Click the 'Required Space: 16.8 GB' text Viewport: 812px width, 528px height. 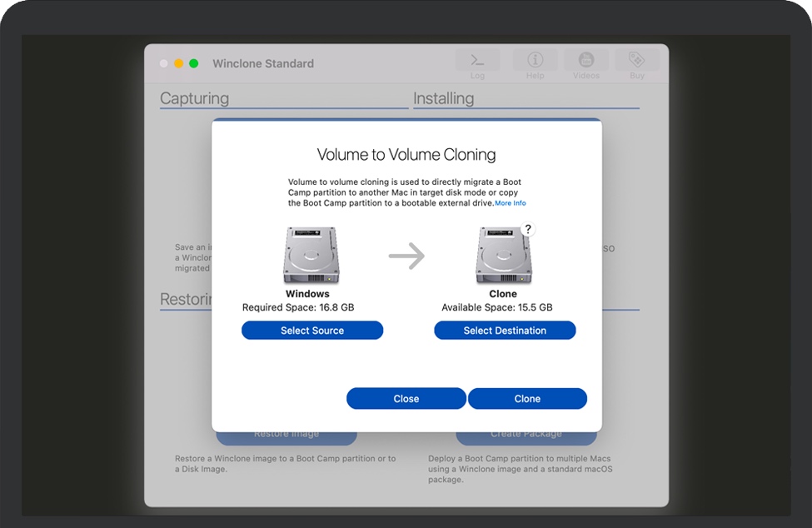[298, 307]
